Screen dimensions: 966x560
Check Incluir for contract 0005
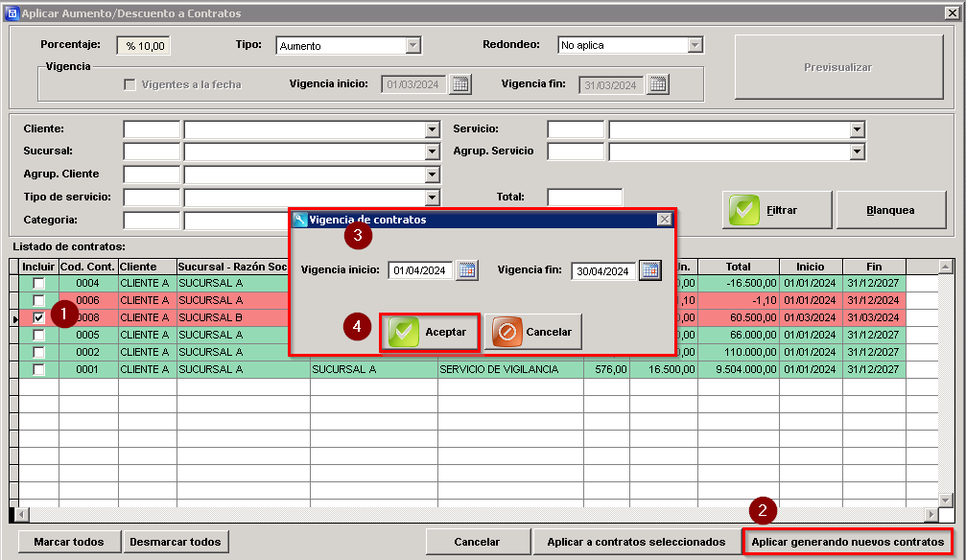(x=38, y=336)
